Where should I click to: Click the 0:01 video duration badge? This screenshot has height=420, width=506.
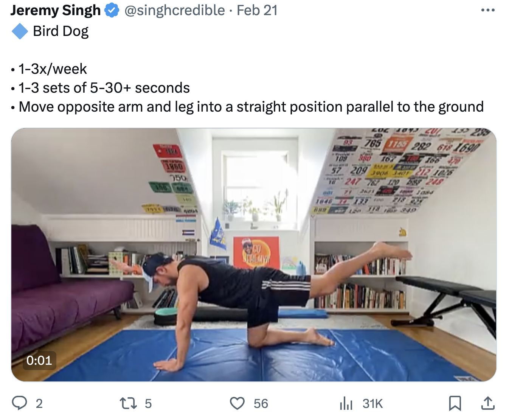tap(39, 360)
